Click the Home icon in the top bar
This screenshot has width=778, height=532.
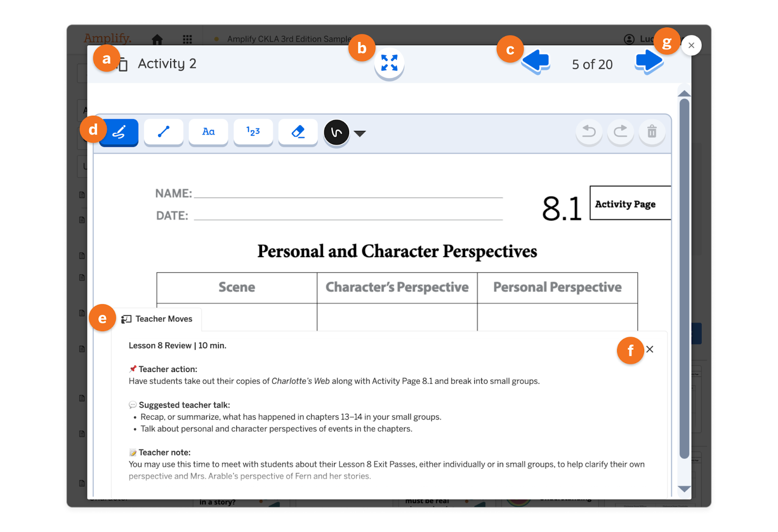(158, 39)
